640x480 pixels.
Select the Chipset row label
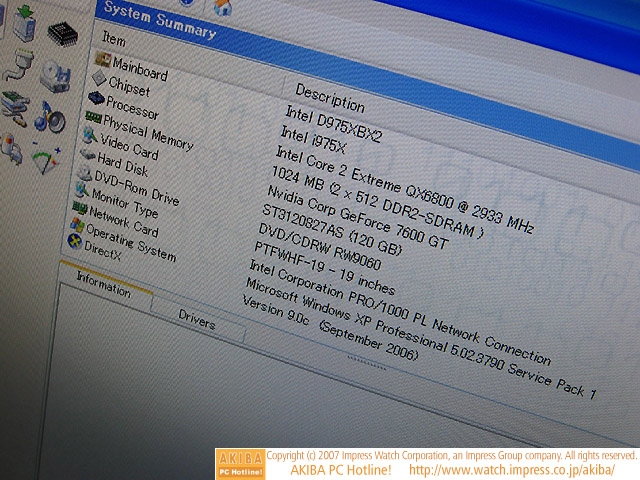click(129, 87)
